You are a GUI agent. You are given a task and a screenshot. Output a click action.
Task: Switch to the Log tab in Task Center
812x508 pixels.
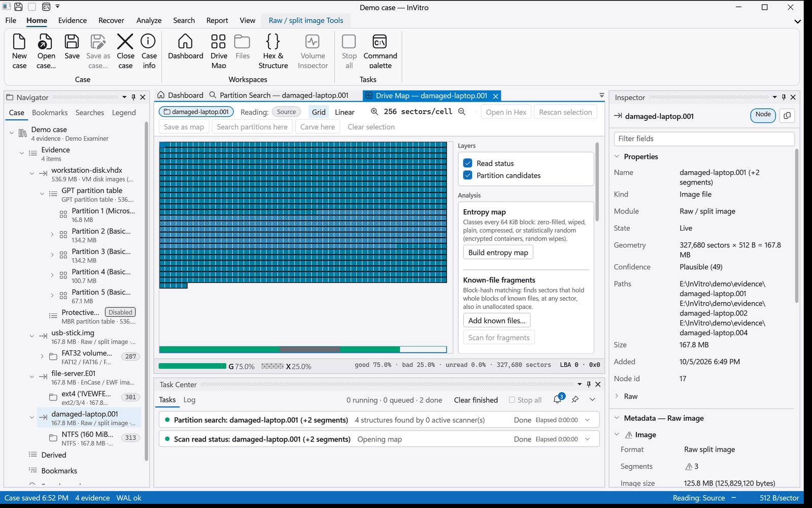[x=189, y=400]
